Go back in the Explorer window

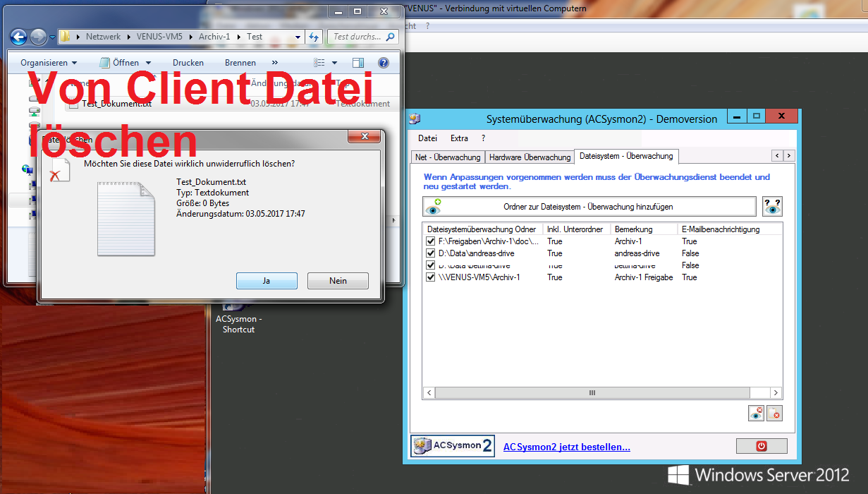[x=19, y=37]
